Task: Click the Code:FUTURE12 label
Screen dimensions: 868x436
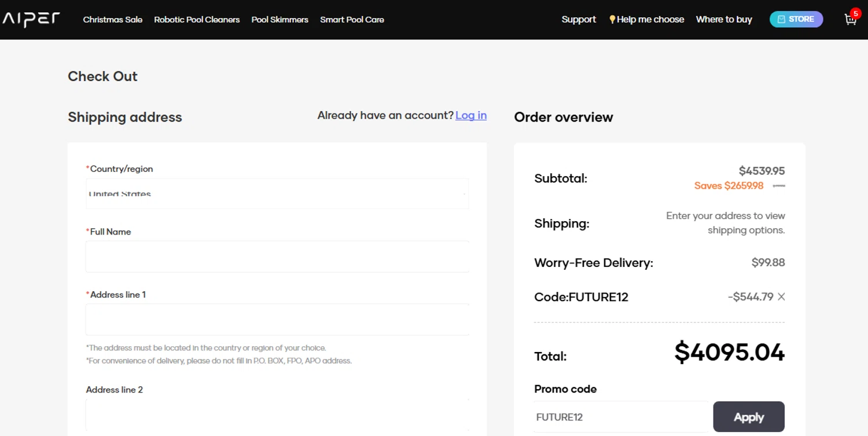Action: pyautogui.click(x=581, y=297)
